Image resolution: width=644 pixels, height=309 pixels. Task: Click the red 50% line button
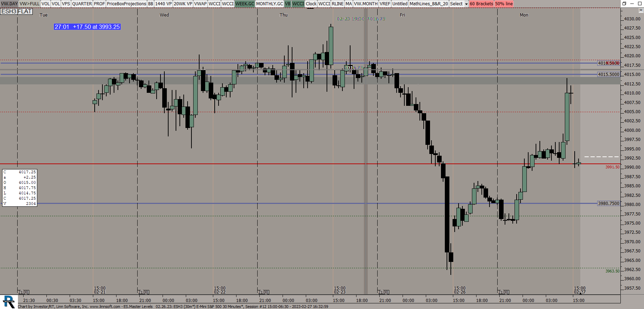[504, 4]
